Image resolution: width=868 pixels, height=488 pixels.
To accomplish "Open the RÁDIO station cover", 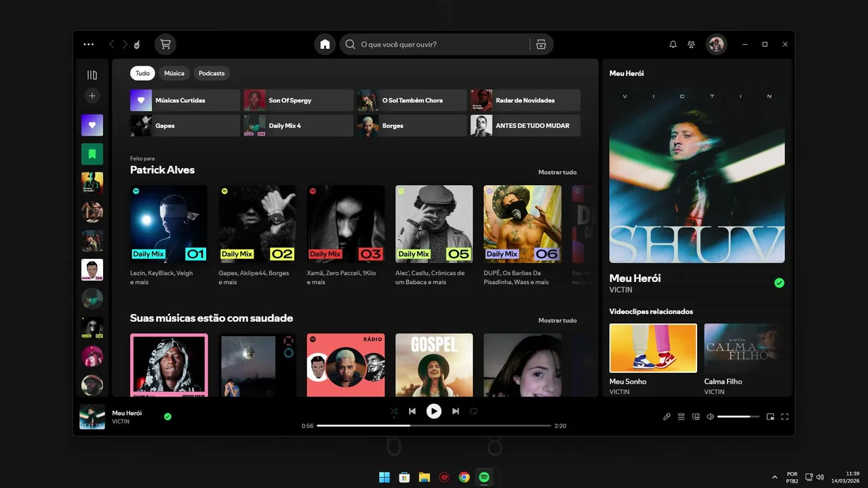I will point(346,365).
